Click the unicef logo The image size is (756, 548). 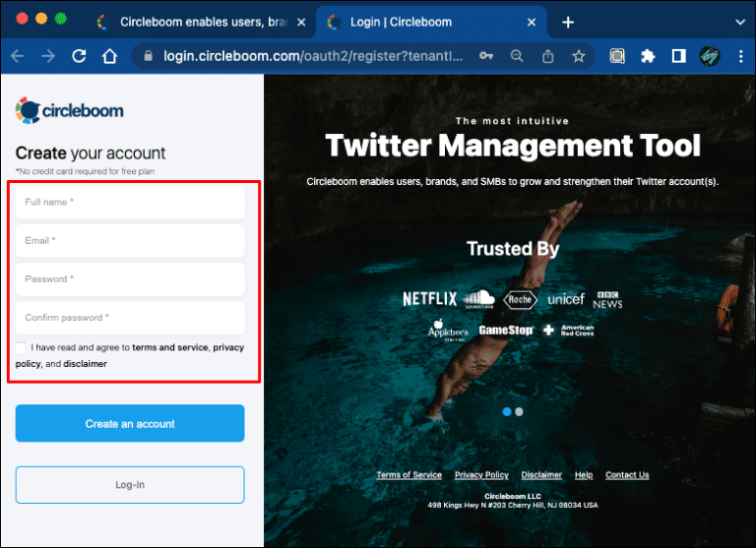pyautogui.click(x=566, y=299)
